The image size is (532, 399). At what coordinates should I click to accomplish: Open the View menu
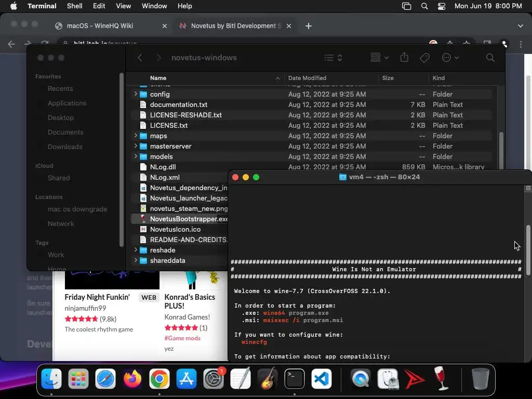coord(124,6)
